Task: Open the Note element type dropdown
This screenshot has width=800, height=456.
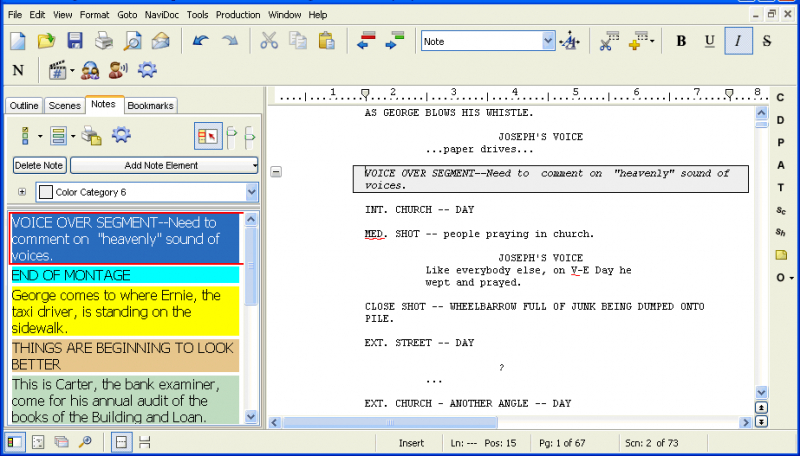Action: coord(548,41)
